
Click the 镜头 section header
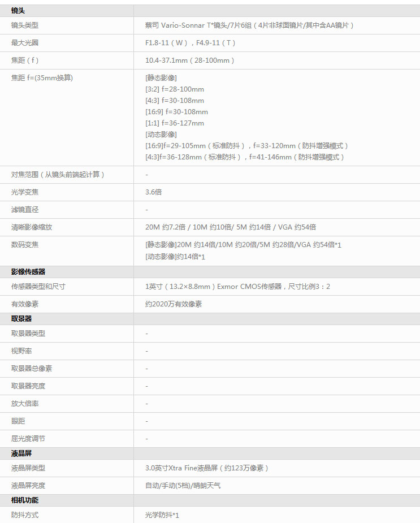click(18, 11)
